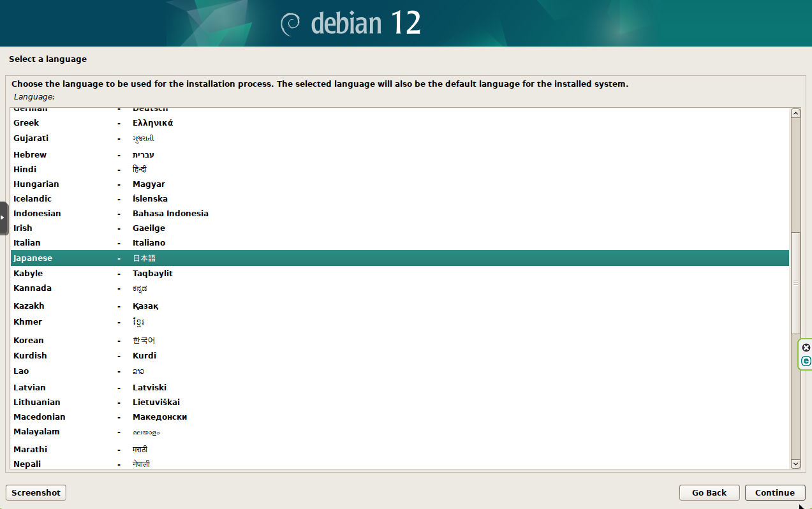812x509 pixels.
Task: Choose Korean in the language list
Action: coord(29,341)
